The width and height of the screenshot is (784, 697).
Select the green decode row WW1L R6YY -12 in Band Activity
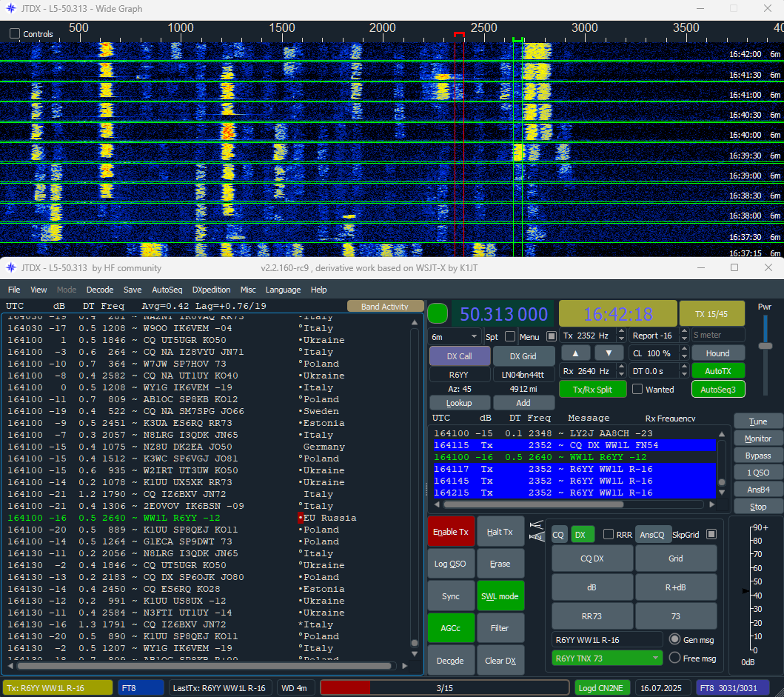(x=205, y=518)
